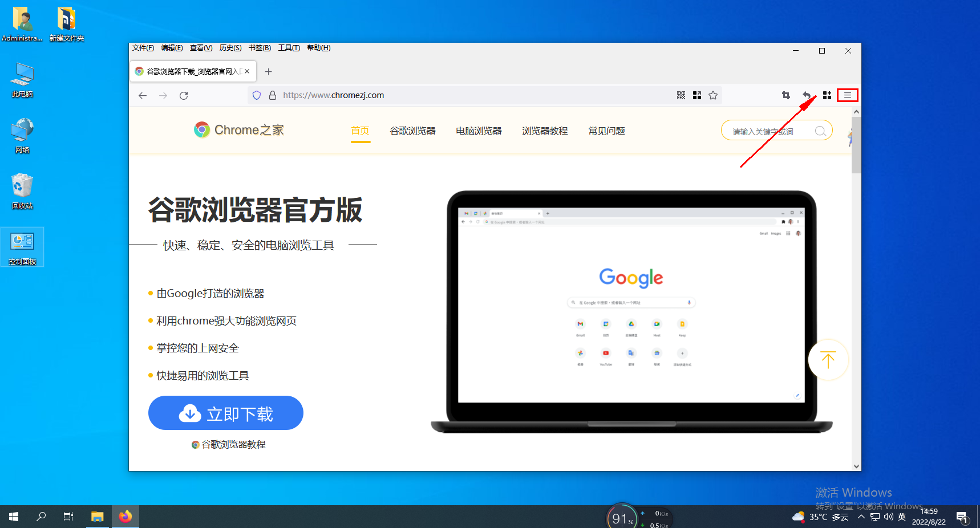Click the crop screenshot toolbar icon
Viewport: 980px width, 528px height.
786,95
